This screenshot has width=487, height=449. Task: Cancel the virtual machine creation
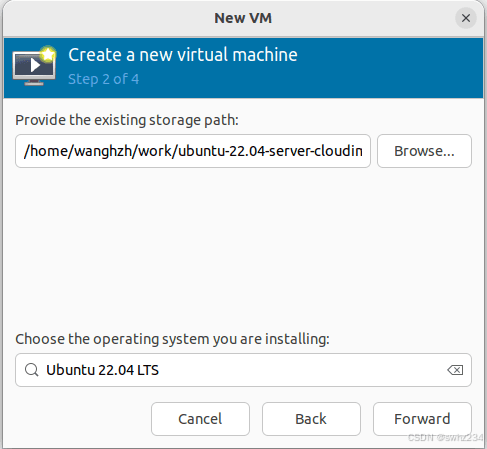200,419
